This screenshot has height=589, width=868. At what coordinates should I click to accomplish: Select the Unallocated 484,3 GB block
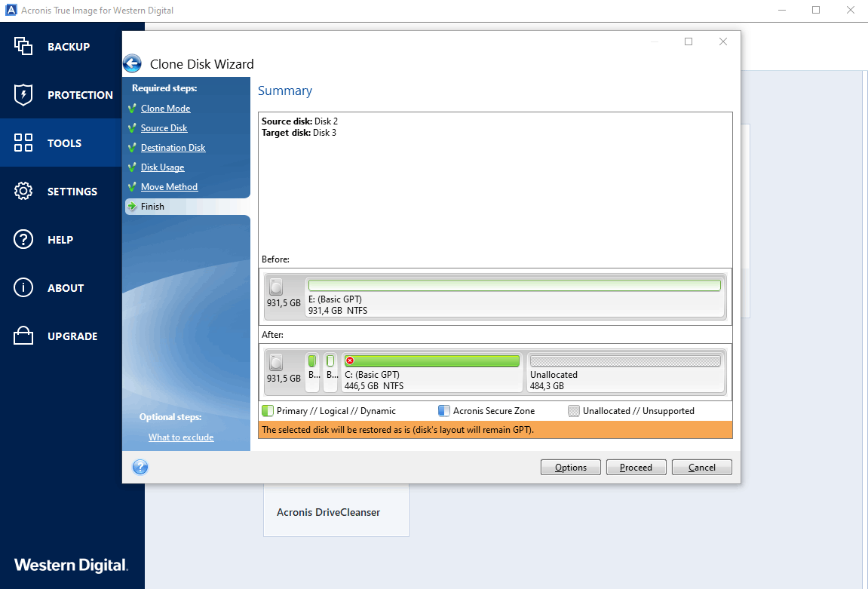625,372
